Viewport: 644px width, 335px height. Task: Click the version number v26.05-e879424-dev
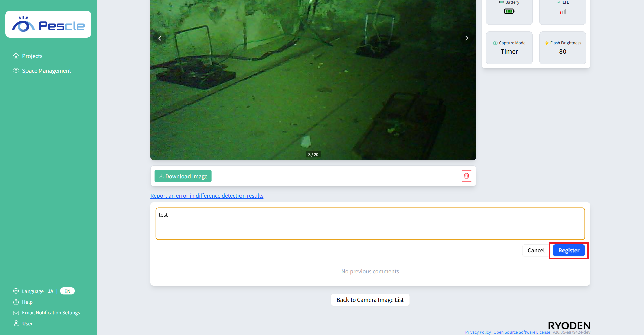(x=572, y=332)
